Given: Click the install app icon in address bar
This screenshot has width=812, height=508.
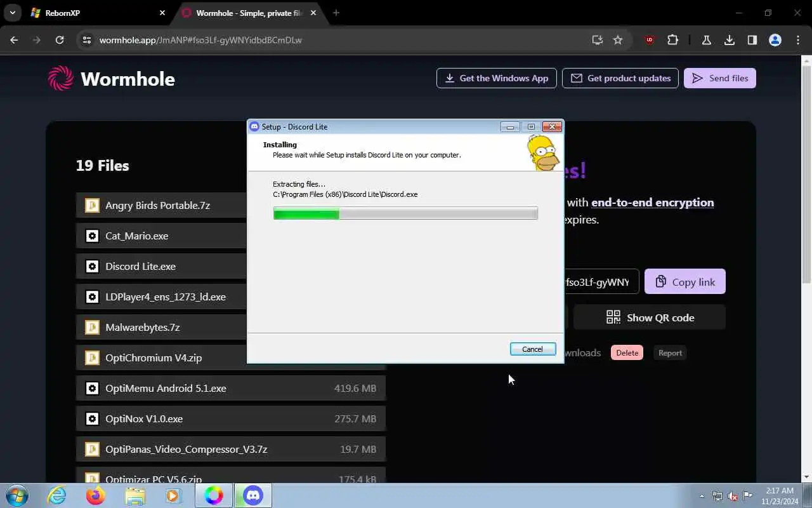Looking at the screenshot, I should click(x=597, y=40).
